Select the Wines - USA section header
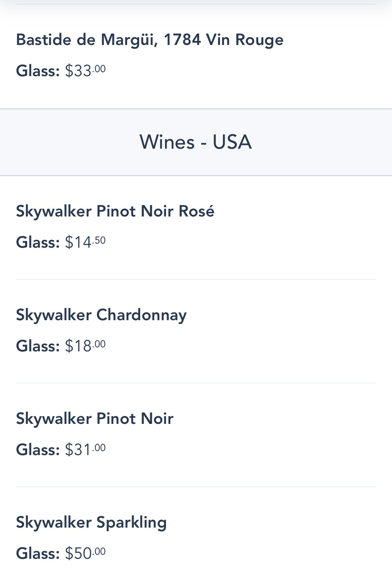 [x=195, y=142]
